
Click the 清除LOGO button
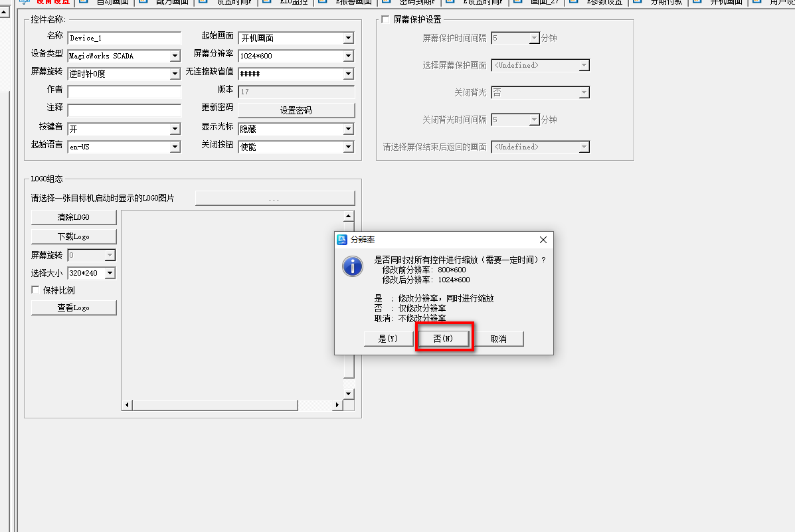(x=74, y=217)
